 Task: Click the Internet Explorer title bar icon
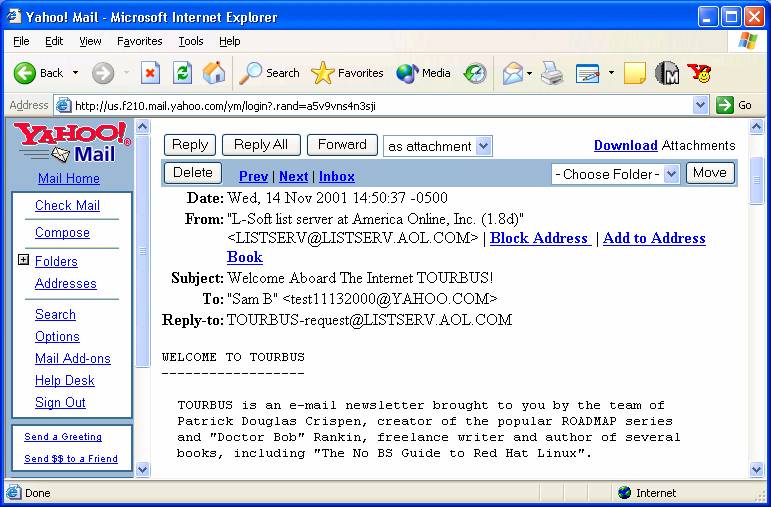pyautogui.click(x=14, y=17)
